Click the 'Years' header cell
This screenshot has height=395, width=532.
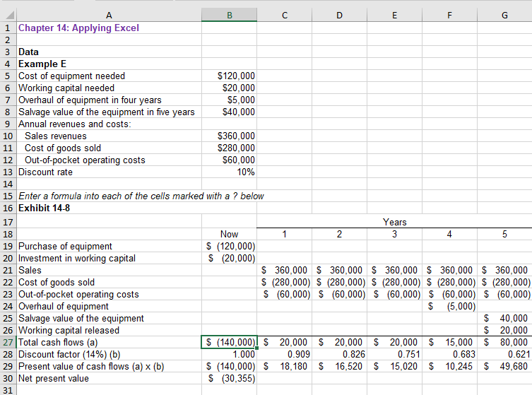[x=395, y=222]
